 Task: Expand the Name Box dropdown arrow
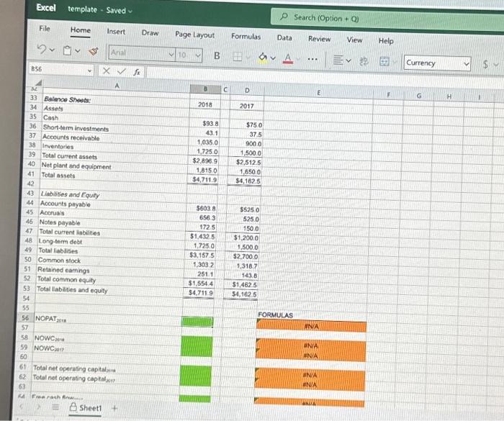[90, 71]
